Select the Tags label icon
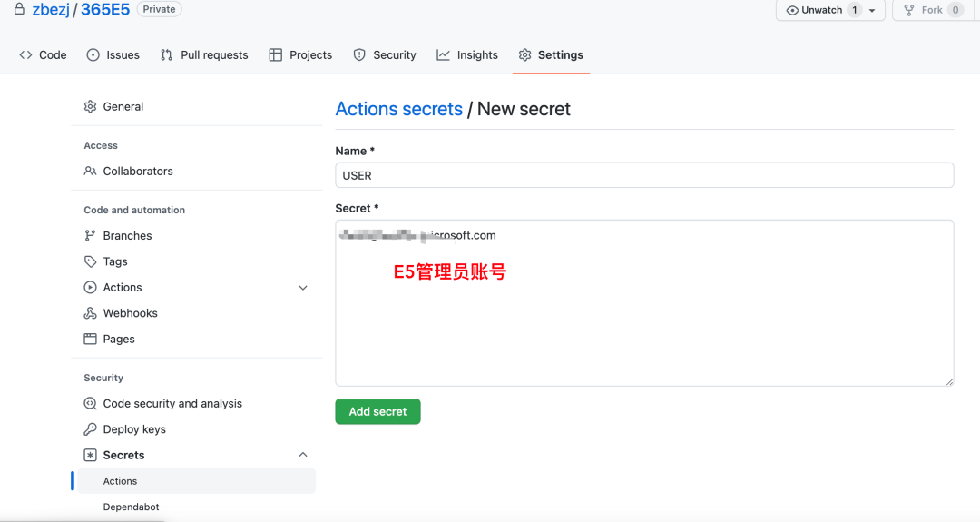 pos(90,261)
